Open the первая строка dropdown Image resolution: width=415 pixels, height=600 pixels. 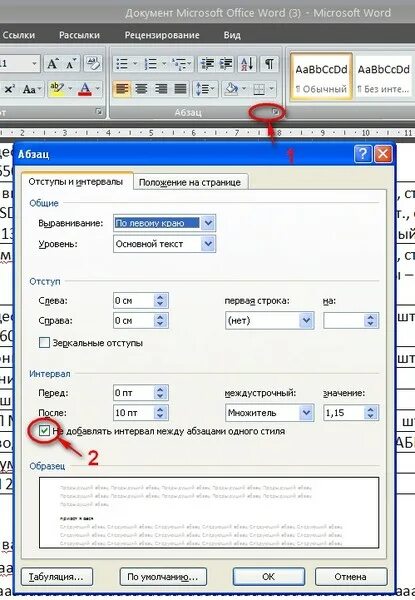[306, 321]
